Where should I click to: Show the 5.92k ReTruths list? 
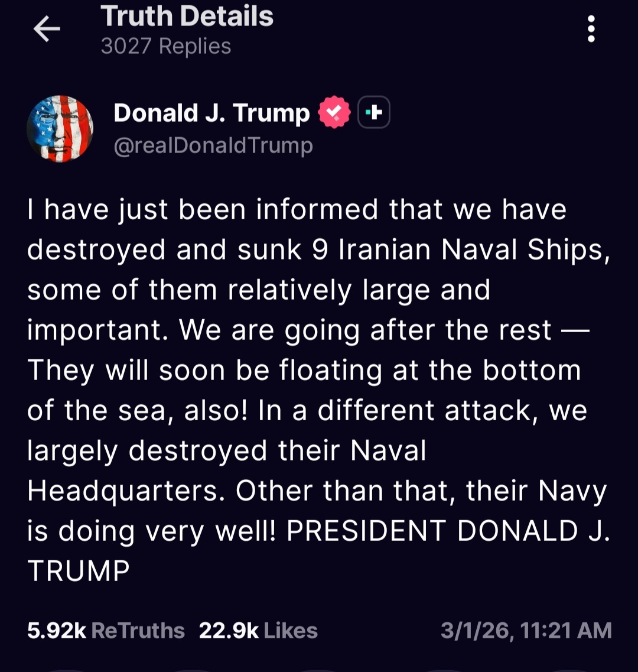[x=106, y=631]
